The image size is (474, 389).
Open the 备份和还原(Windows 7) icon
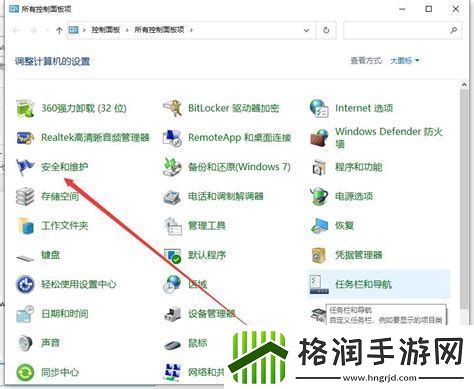point(172,167)
